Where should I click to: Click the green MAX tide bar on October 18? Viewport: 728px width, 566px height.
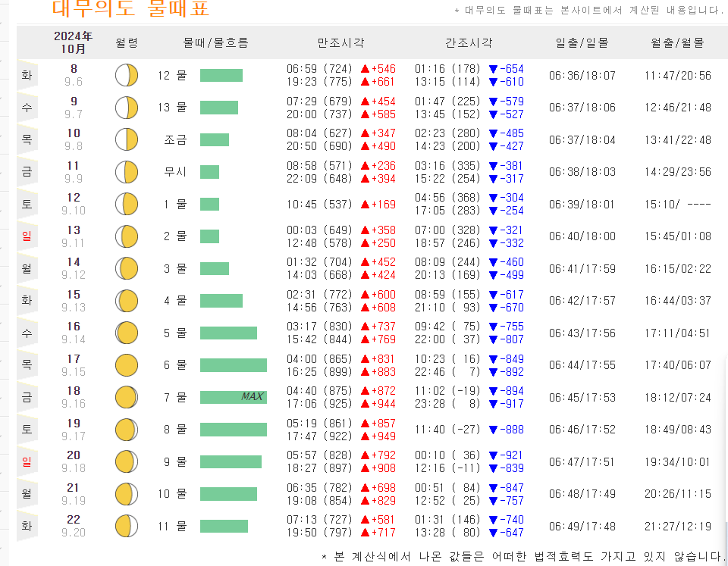tap(232, 396)
